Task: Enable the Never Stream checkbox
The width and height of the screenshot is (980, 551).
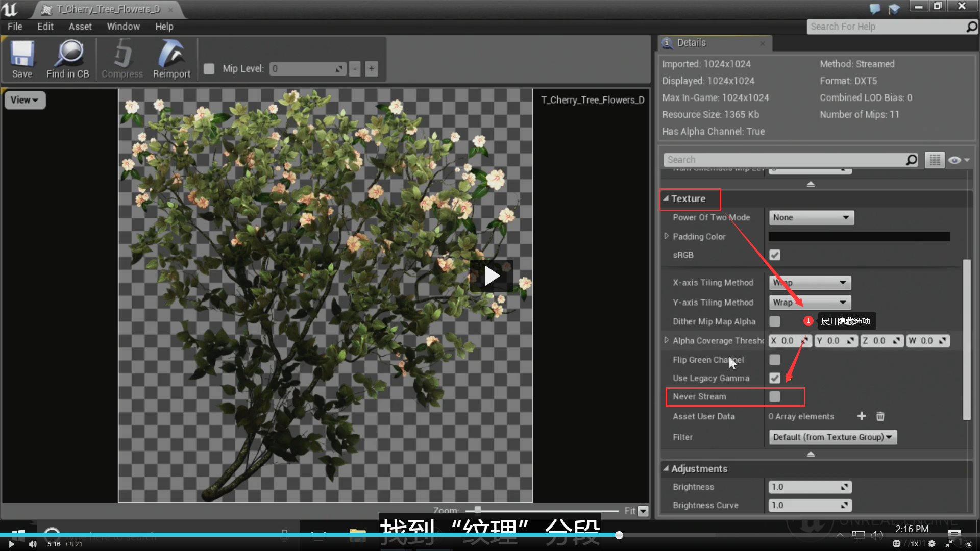Action: [x=775, y=396]
